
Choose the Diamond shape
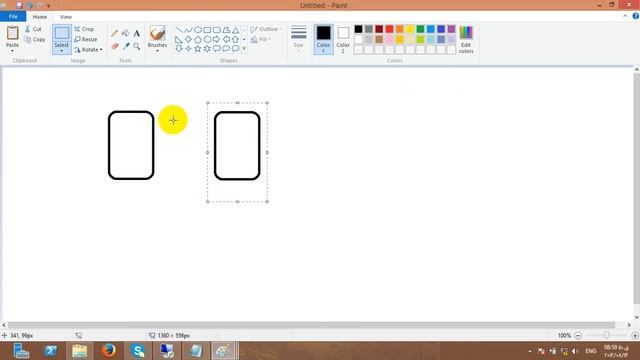click(188, 39)
